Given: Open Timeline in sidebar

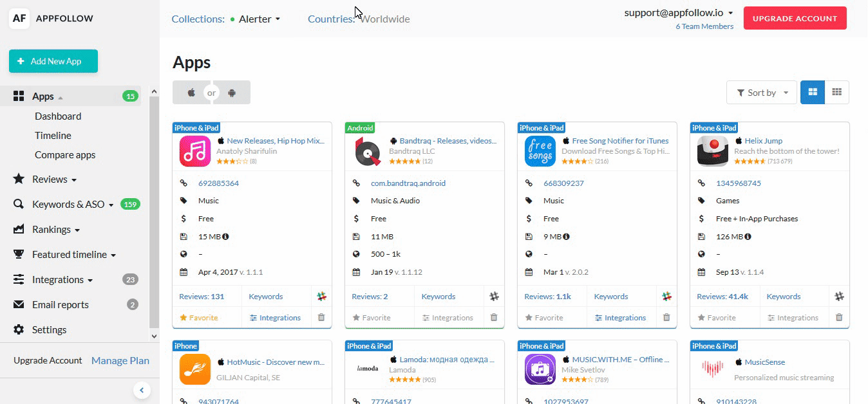Looking at the screenshot, I should coord(53,136).
